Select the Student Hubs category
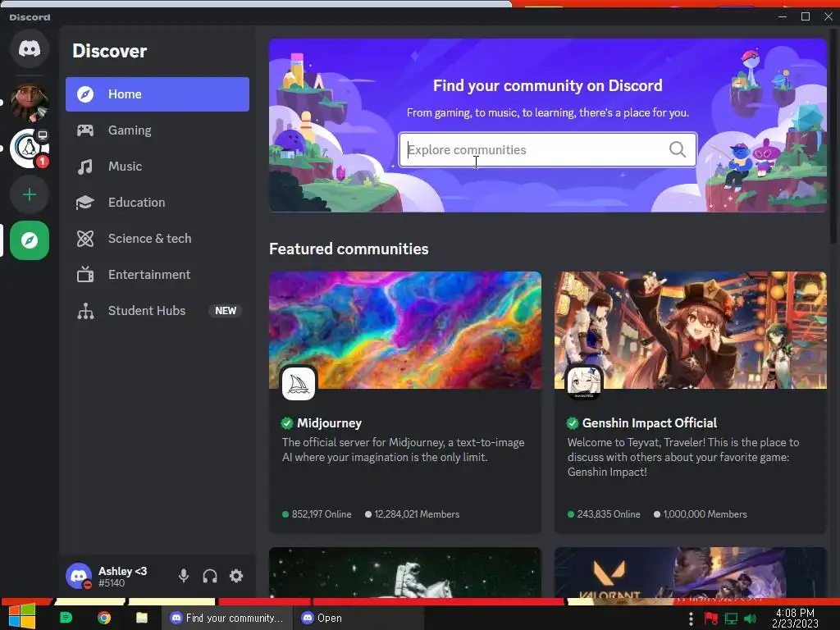 [157, 311]
